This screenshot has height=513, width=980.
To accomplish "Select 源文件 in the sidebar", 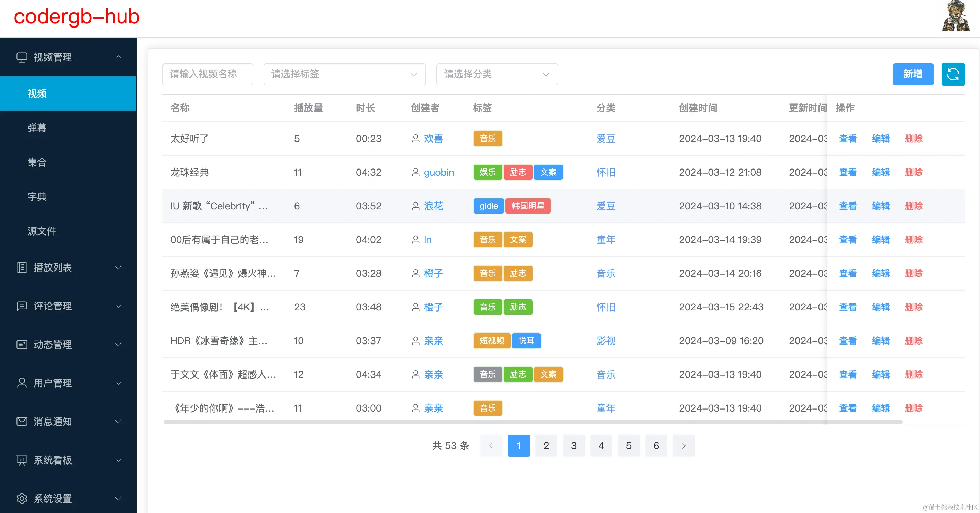I will (42, 231).
